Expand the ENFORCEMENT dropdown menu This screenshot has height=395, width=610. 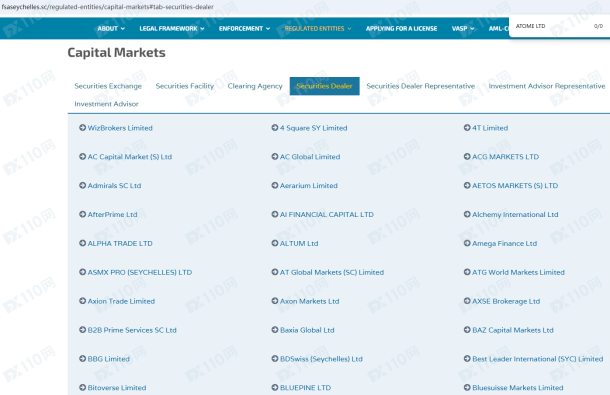(x=244, y=28)
